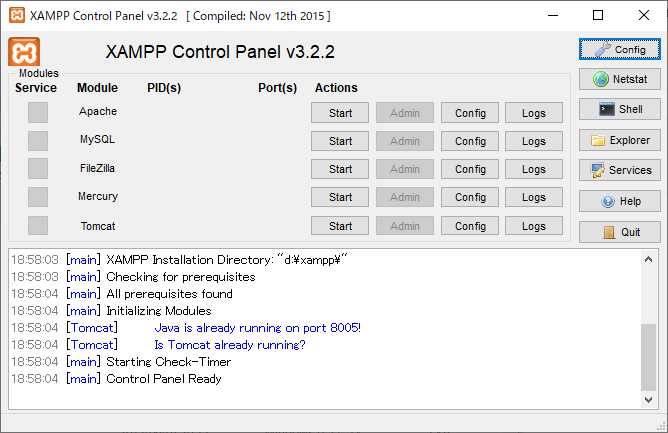Open Explorer folder button
The width and height of the screenshot is (668, 433).
click(x=619, y=141)
